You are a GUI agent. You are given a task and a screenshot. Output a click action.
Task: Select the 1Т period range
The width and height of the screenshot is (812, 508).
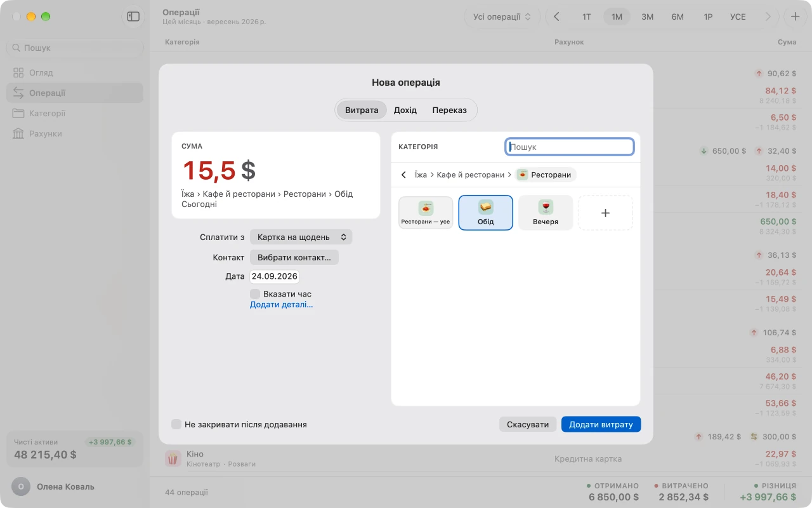[587, 17]
